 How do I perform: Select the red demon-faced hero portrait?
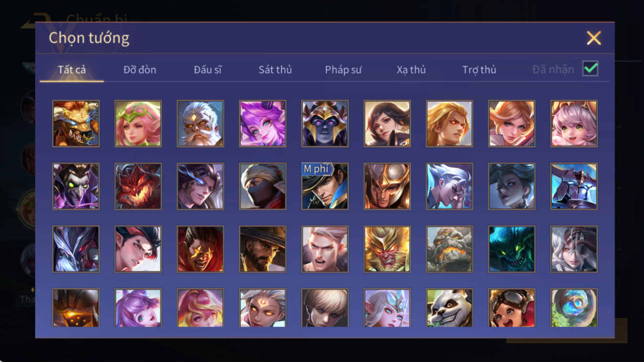[138, 186]
